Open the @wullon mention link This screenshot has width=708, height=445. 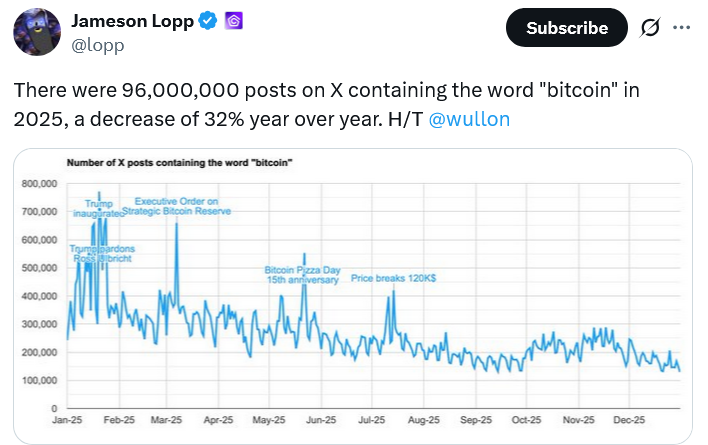470,119
